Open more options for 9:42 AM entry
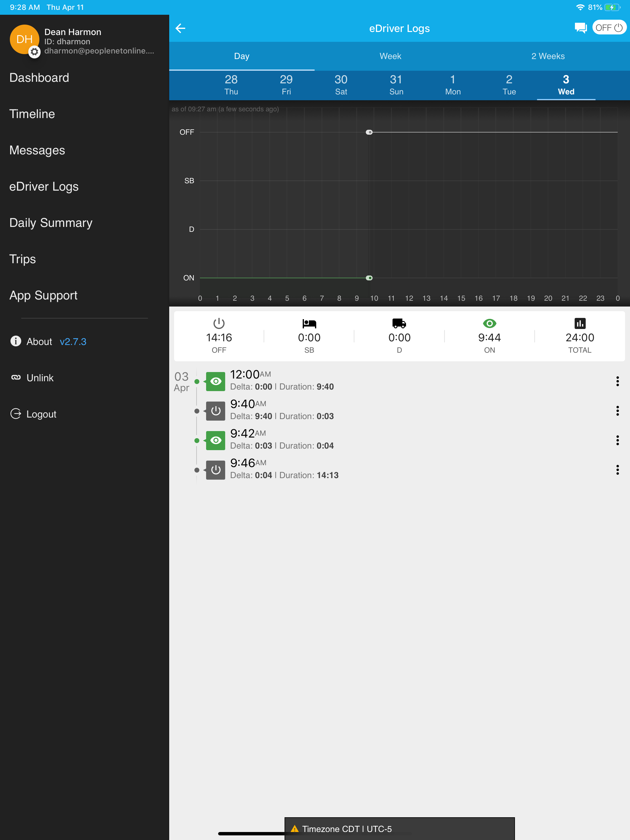 coord(617,441)
